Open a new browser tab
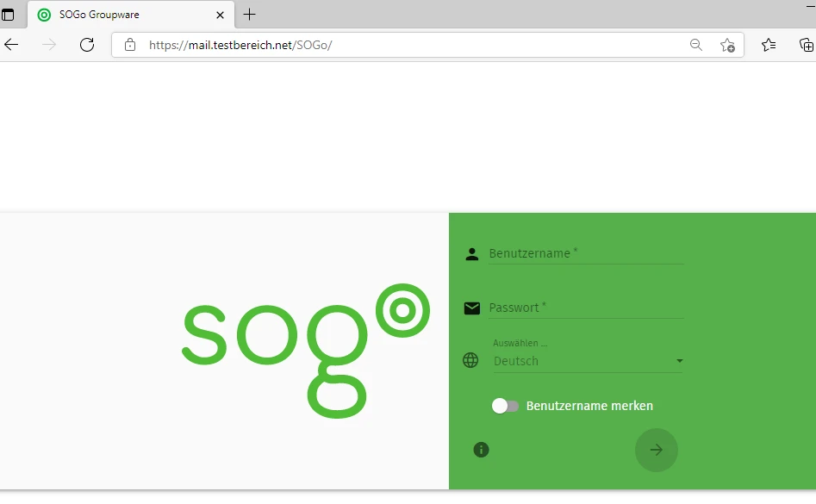Screen dimensions: 816x504 coord(250,15)
